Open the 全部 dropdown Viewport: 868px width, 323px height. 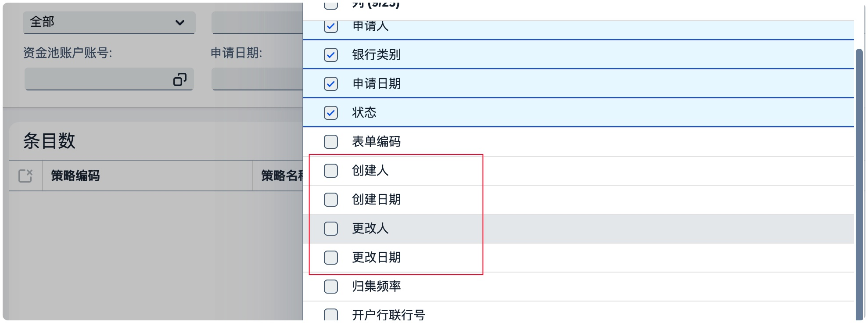(109, 22)
